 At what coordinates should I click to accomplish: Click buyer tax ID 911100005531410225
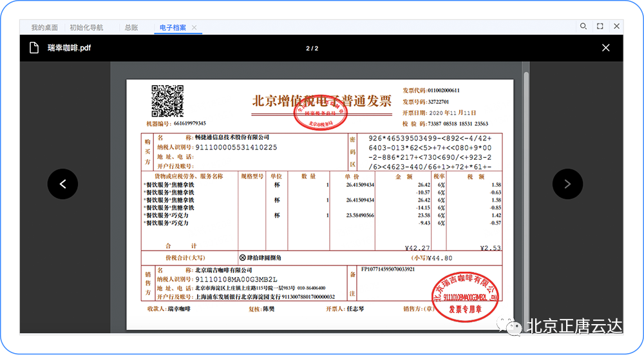click(x=236, y=147)
